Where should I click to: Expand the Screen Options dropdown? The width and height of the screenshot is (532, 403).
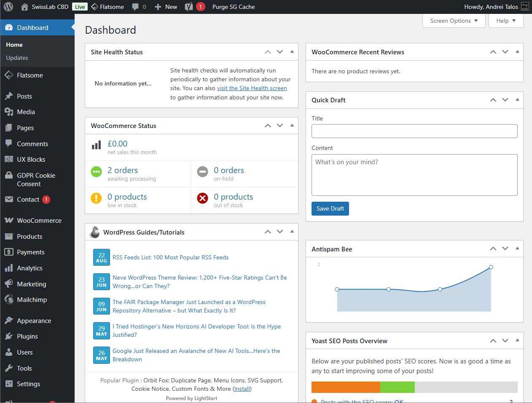(x=454, y=20)
